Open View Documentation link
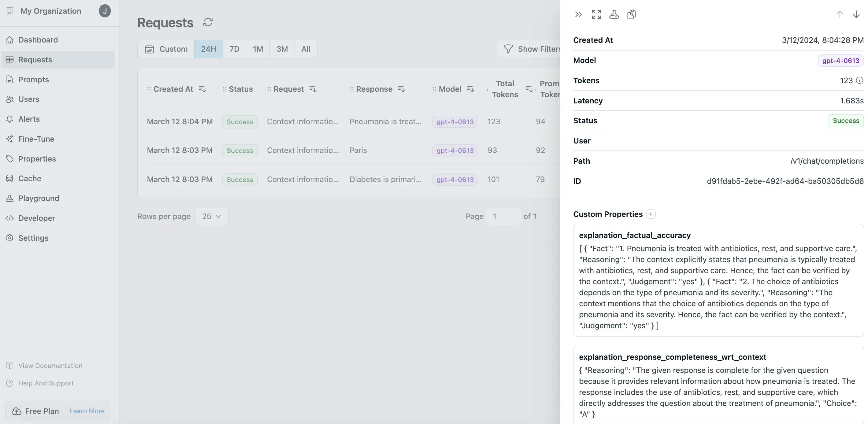868x424 pixels. 50,365
